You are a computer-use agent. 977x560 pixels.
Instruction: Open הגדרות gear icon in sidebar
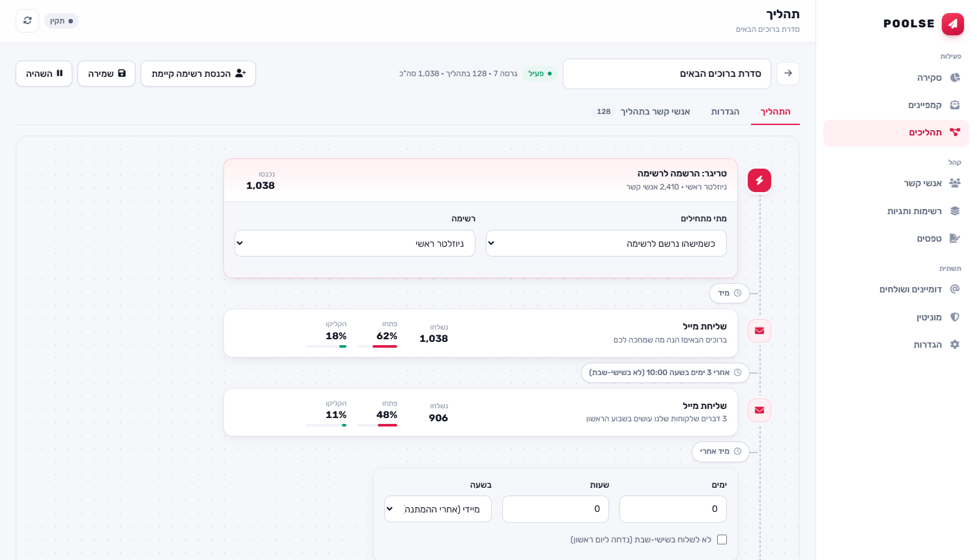coord(955,344)
